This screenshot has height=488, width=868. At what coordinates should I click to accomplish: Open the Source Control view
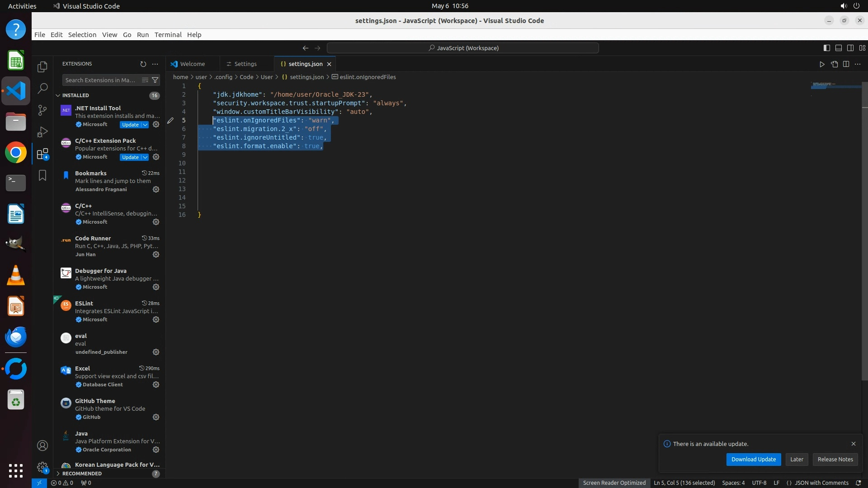[x=42, y=110]
